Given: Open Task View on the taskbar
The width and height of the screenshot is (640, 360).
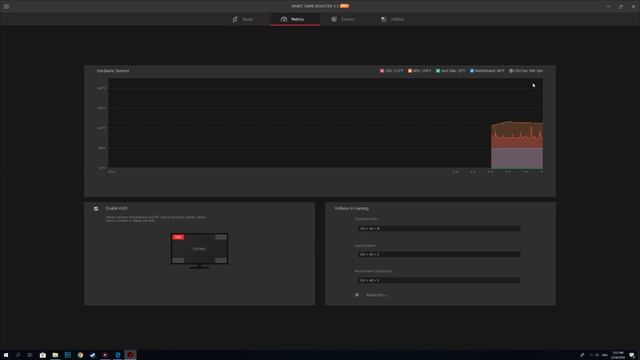Looking at the screenshot, I should pos(30,355).
